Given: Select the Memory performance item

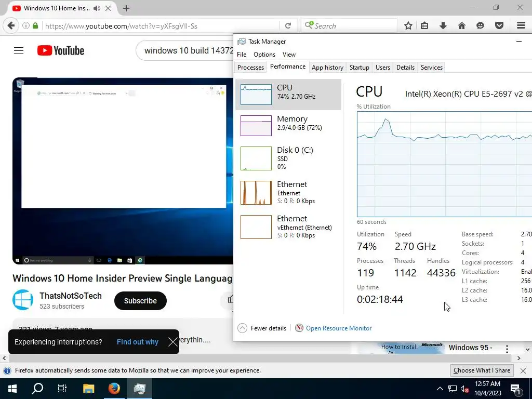Looking at the screenshot, I should tap(288, 126).
